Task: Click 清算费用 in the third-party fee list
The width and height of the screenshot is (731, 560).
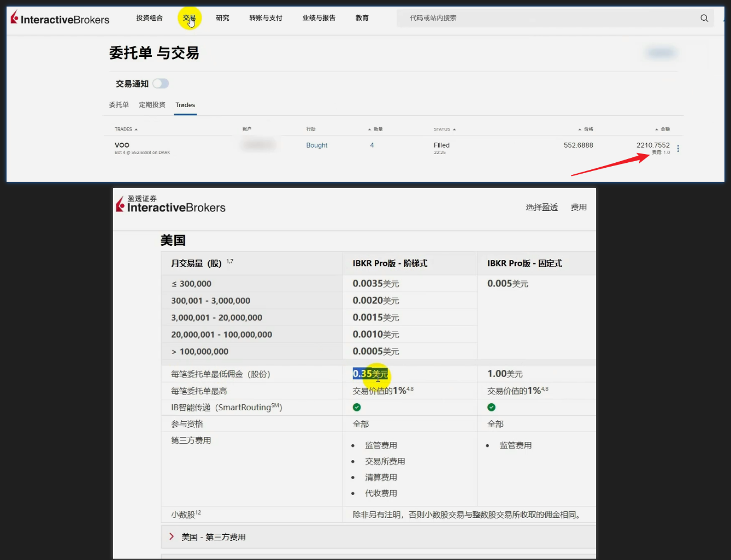Action: point(381,478)
